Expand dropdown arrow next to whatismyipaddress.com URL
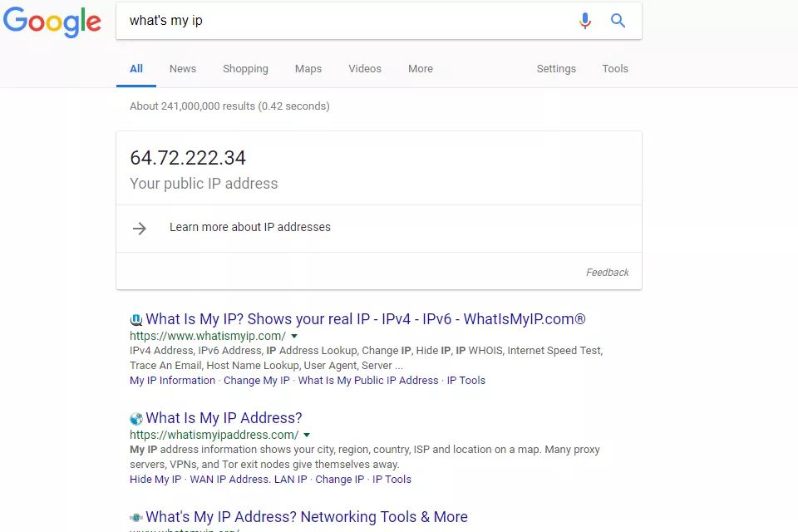The height and width of the screenshot is (532, 798). 307,435
